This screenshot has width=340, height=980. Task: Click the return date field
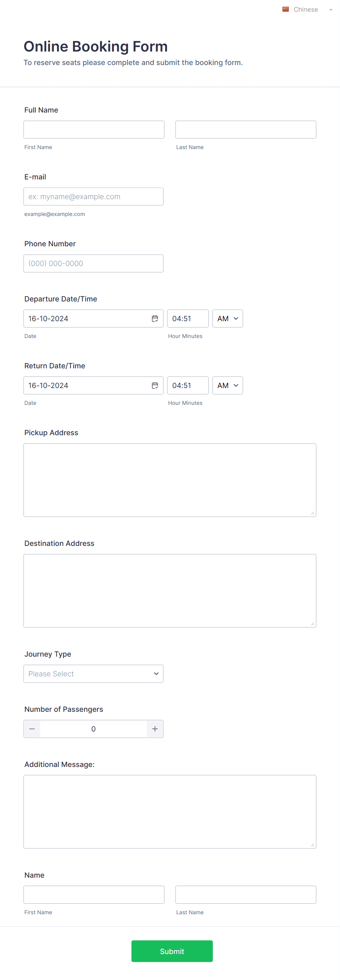pos(93,385)
